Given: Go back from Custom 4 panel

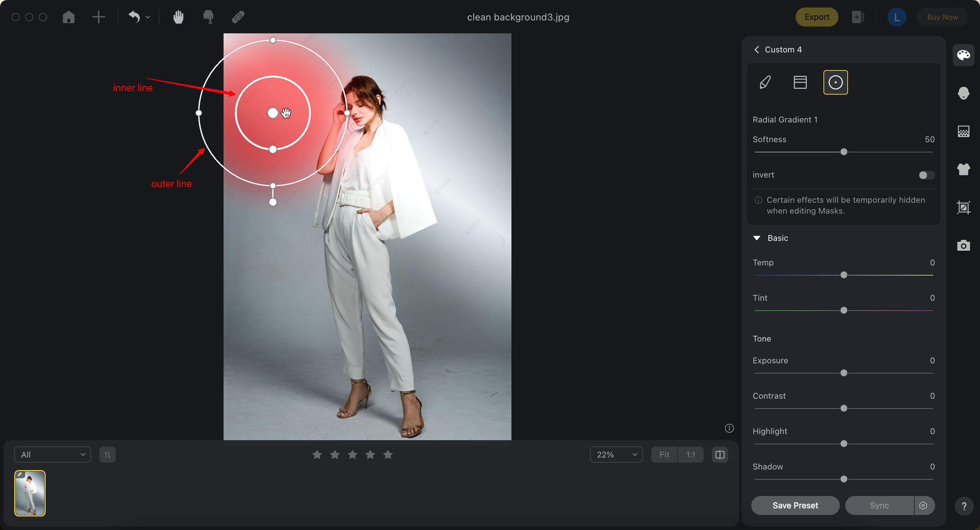Looking at the screenshot, I should coord(757,50).
